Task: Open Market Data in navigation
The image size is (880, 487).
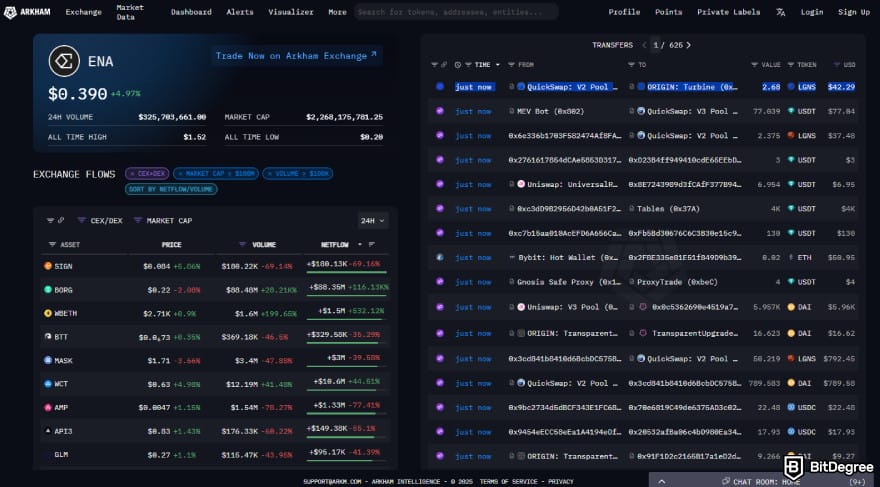Action: coord(130,12)
